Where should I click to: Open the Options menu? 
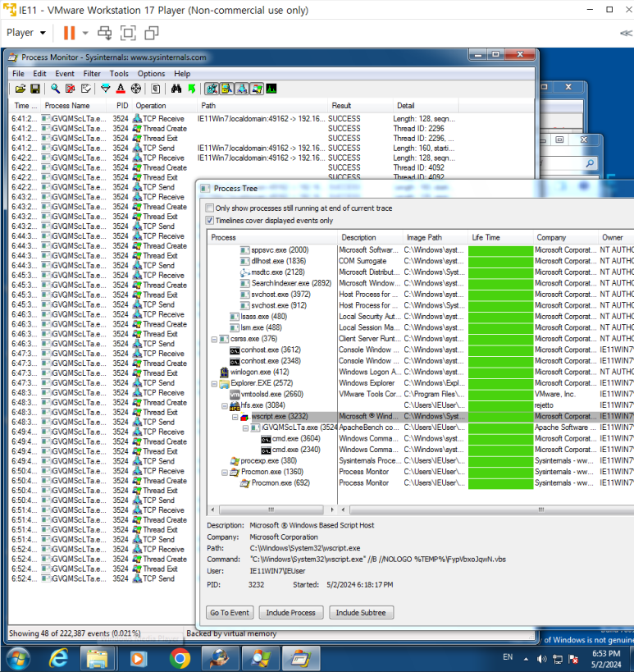pos(151,74)
